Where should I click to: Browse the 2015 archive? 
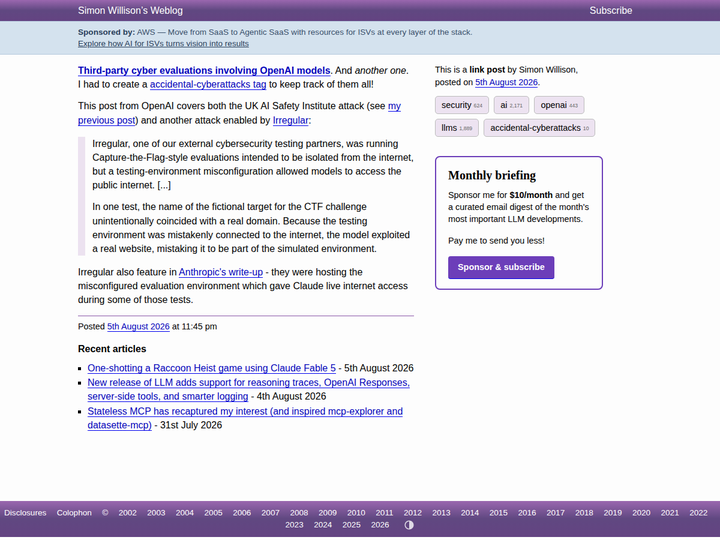pyautogui.click(x=498, y=513)
